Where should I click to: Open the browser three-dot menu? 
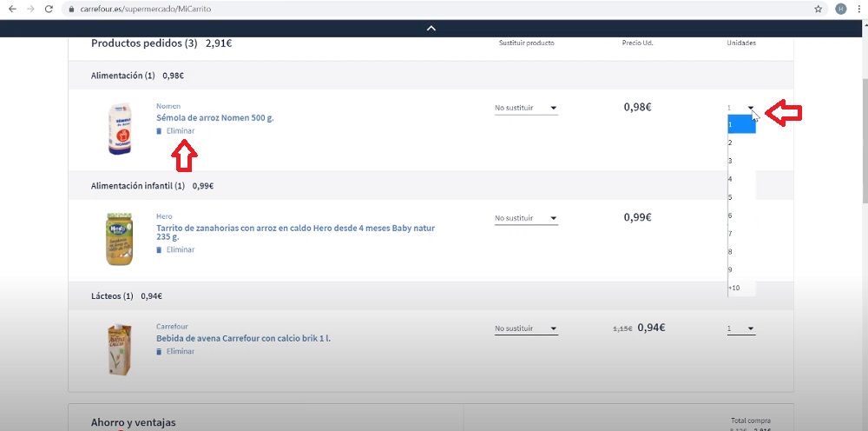[x=858, y=9]
